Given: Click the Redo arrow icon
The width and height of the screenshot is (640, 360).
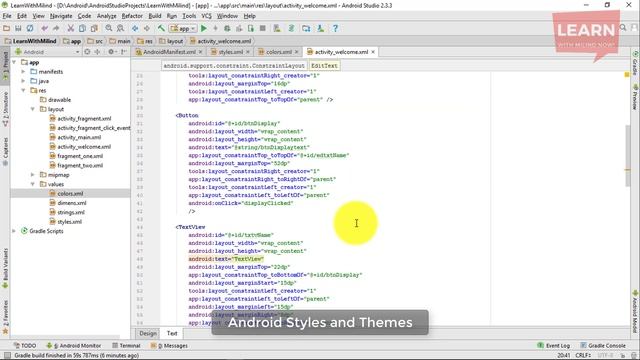Looking at the screenshot, I should pyautogui.click(x=56, y=28).
